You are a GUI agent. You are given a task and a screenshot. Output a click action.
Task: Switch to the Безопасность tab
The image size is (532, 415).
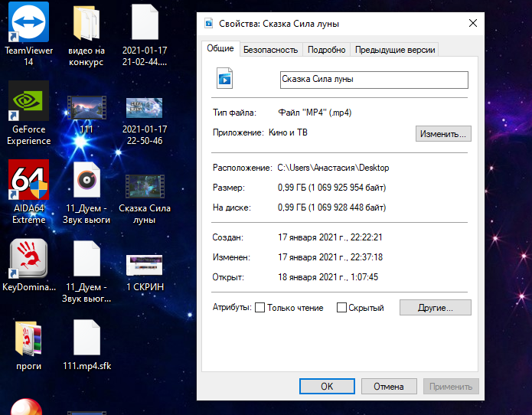(x=270, y=50)
